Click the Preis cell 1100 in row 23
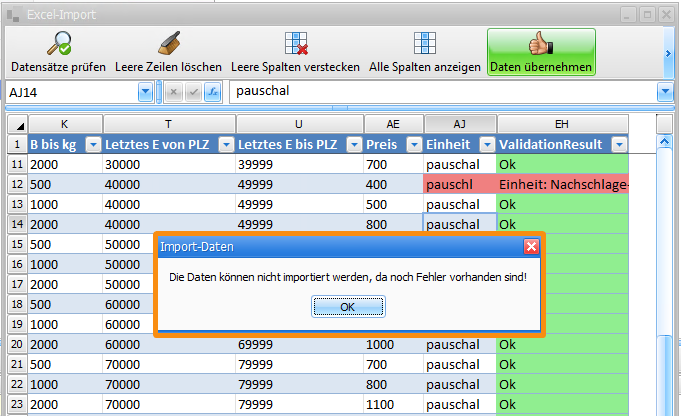Viewport: 681px width, 416px height. [x=393, y=404]
